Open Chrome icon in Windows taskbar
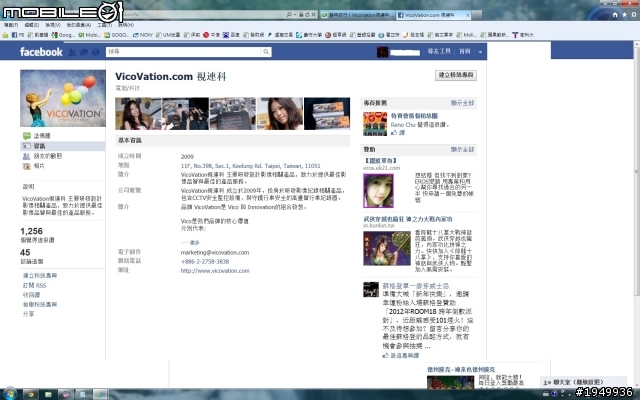This screenshot has height=400, width=640. point(30,394)
